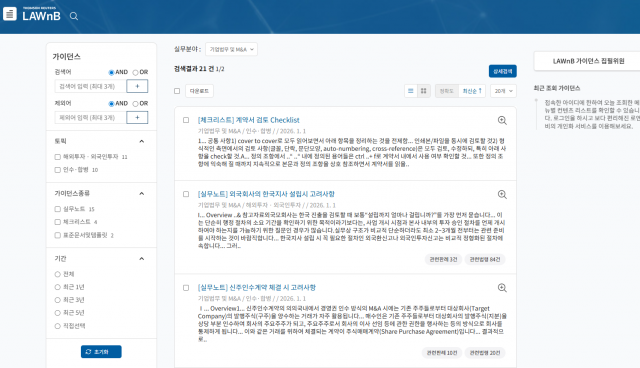Select 최근 1년 period radio

coord(58,287)
